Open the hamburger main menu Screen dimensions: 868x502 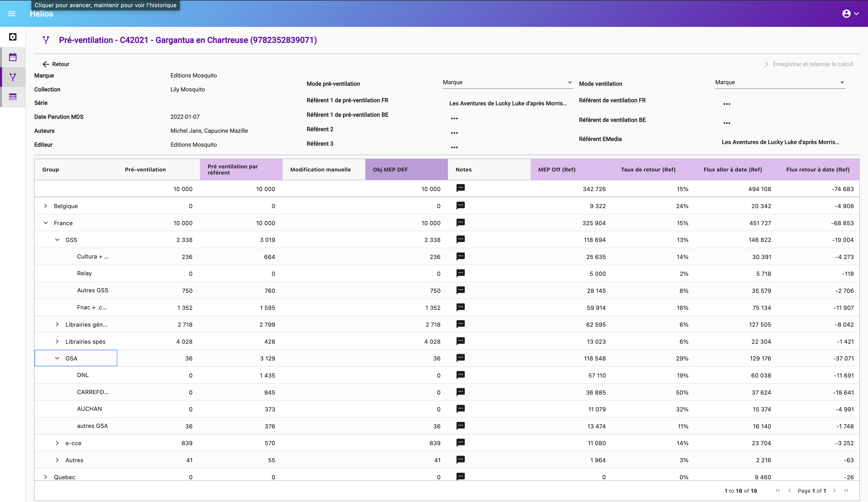point(11,14)
